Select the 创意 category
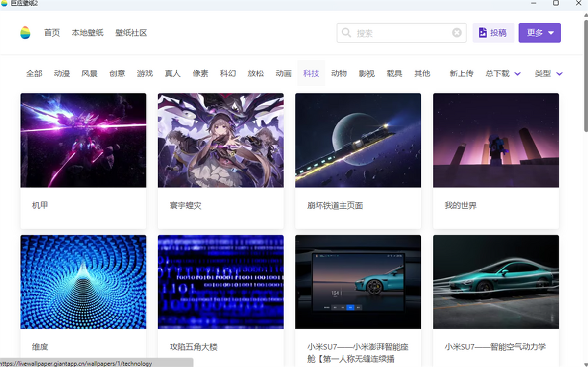The width and height of the screenshot is (588, 367). click(117, 73)
